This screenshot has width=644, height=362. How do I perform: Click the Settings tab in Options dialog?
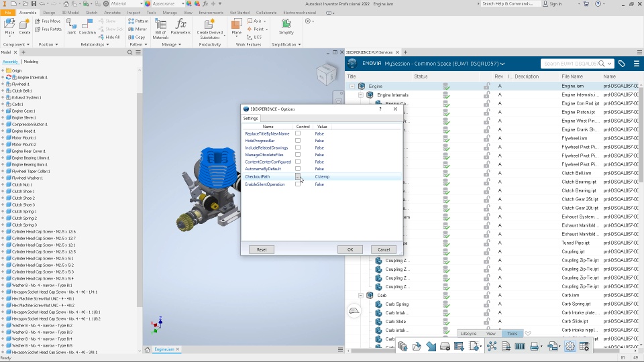[250, 118]
